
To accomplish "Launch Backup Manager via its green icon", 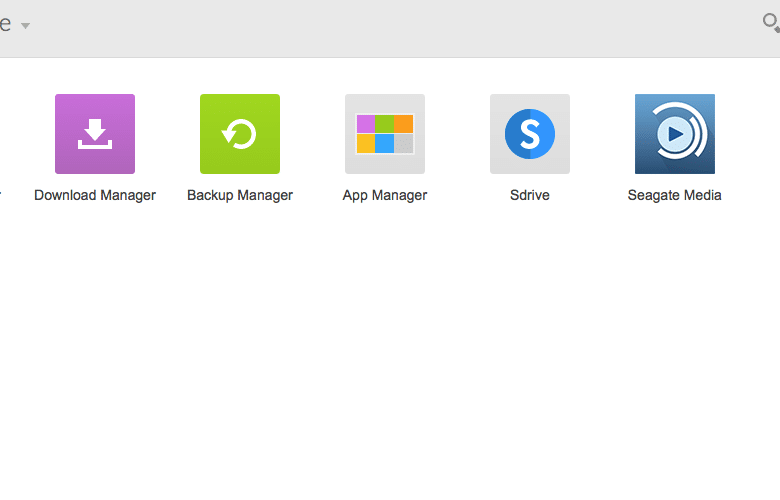I will tap(240, 134).
